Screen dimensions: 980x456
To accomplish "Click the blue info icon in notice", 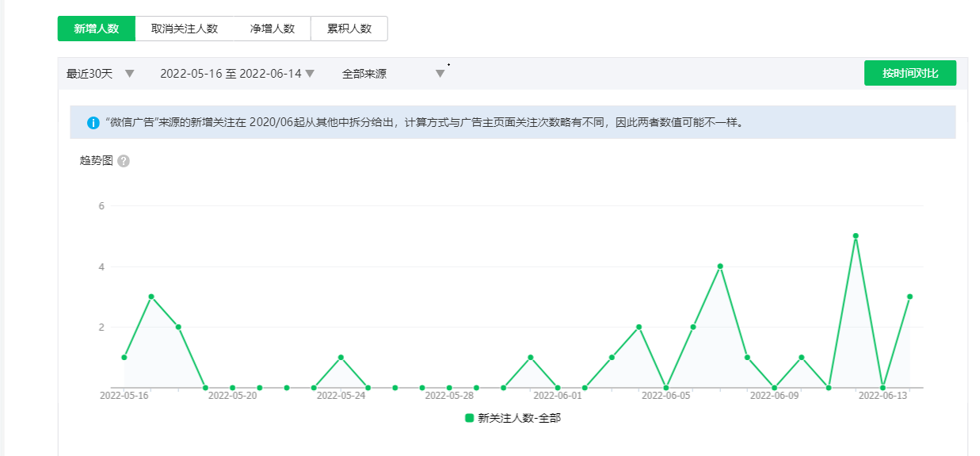I will pyautogui.click(x=93, y=123).
